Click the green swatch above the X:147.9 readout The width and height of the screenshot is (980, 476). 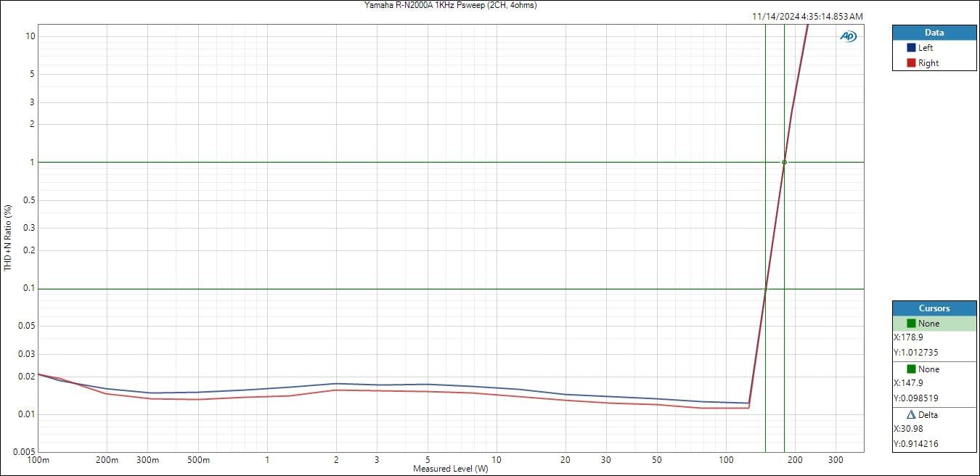(911, 369)
